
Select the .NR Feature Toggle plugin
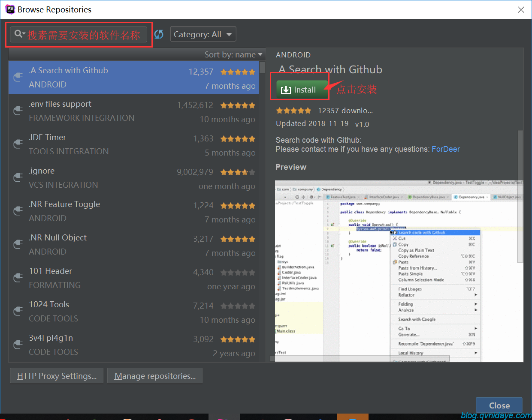tap(133, 211)
